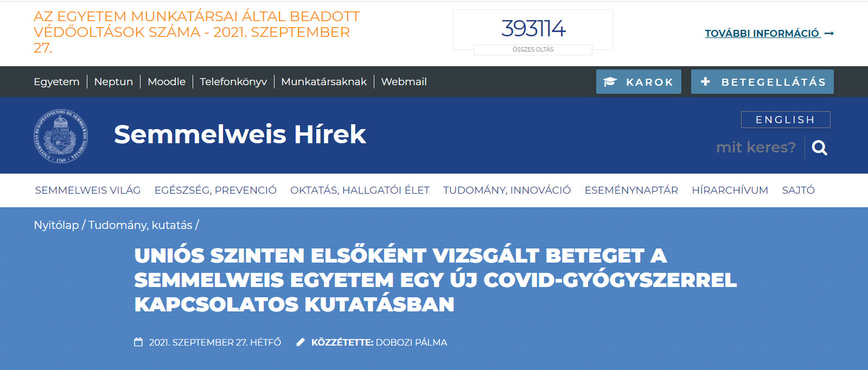Open the Webmail link
This screenshot has width=868, height=370.
pyautogui.click(x=404, y=82)
